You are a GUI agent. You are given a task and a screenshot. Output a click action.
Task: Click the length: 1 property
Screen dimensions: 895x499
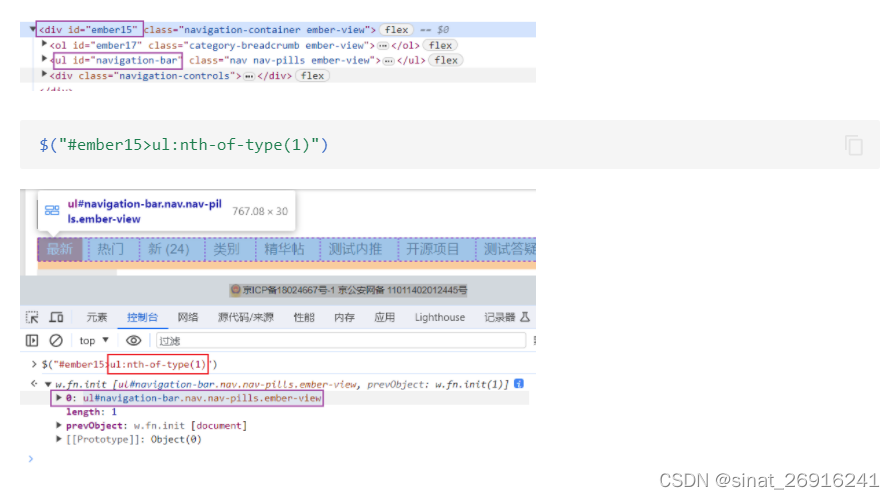[x=91, y=412]
